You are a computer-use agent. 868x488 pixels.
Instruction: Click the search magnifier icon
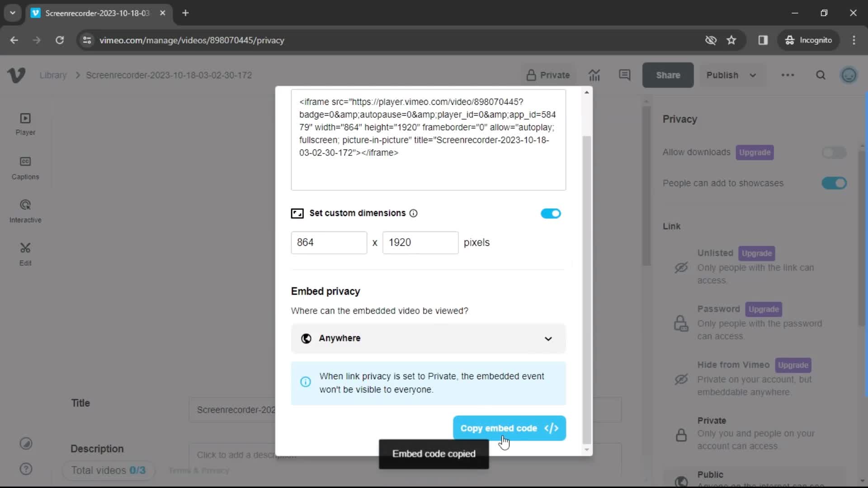(x=821, y=75)
